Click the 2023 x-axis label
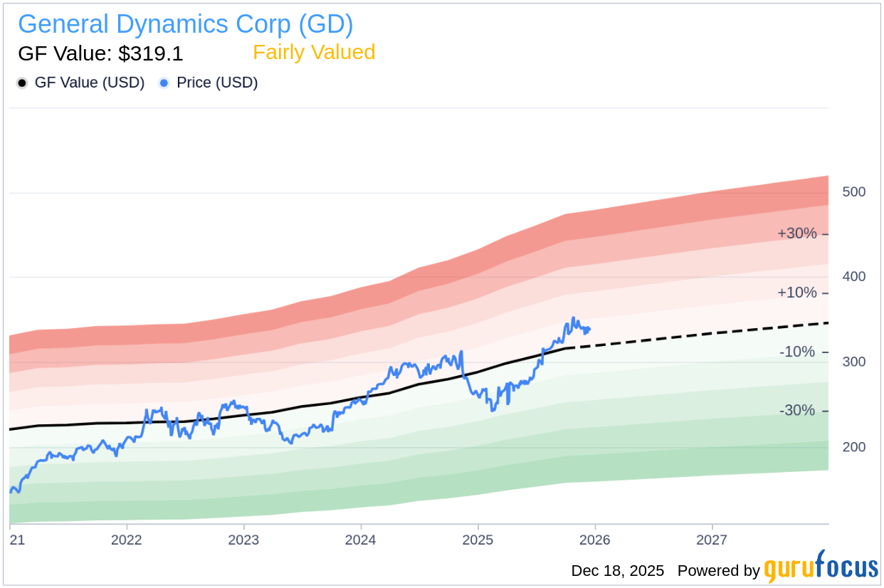 click(243, 539)
